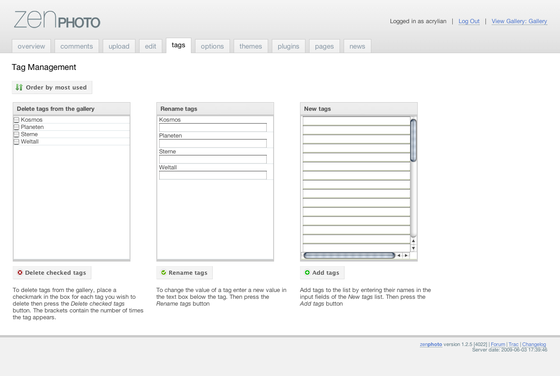Click the rename field under Sterne

click(x=213, y=159)
